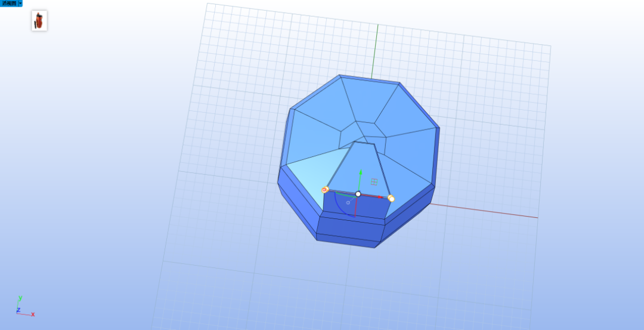Click the red X-axis line on grid

(x=485, y=211)
